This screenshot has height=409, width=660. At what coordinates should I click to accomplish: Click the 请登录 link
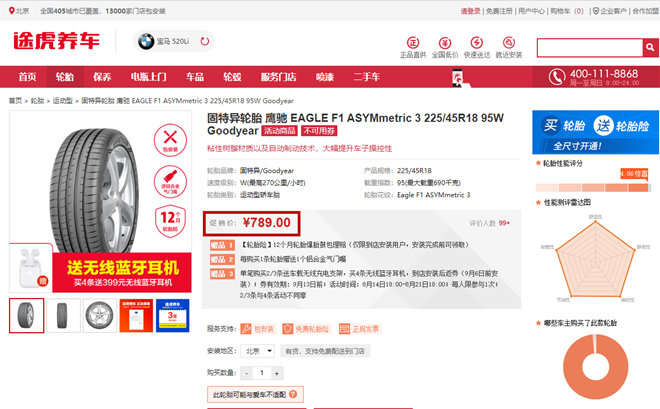[471, 11]
